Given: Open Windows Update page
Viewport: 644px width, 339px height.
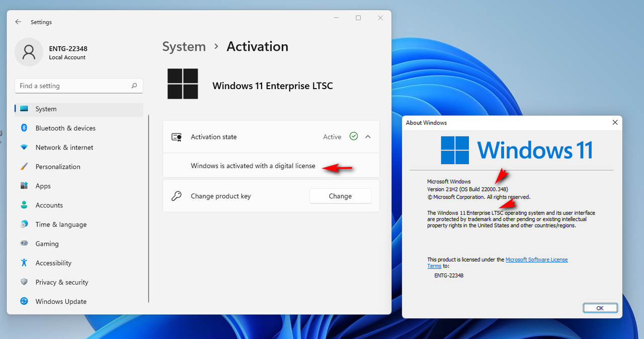Looking at the screenshot, I should coord(79,301).
